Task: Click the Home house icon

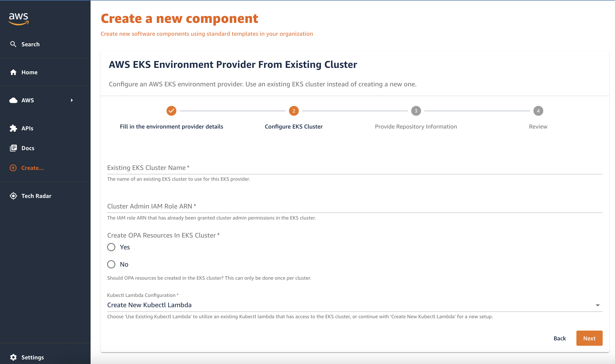Action: tap(13, 72)
